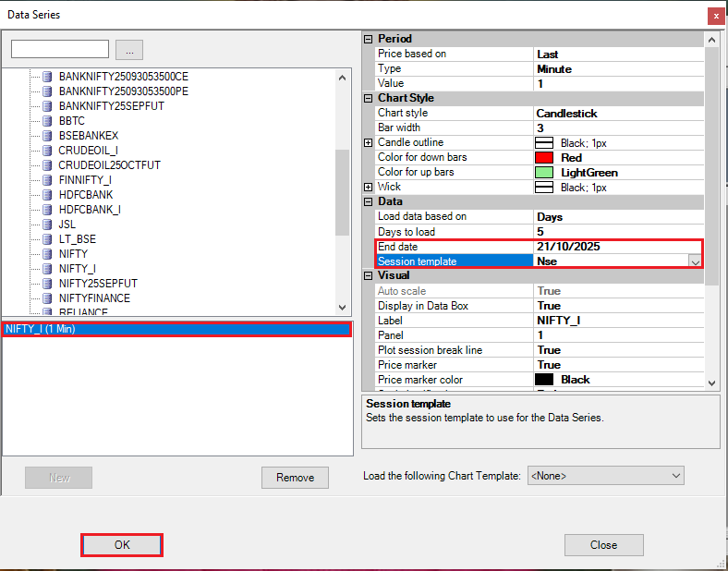Click the Red color for down bars swatch
Image resolution: width=728 pixels, height=571 pixels.
coord(544,158)
